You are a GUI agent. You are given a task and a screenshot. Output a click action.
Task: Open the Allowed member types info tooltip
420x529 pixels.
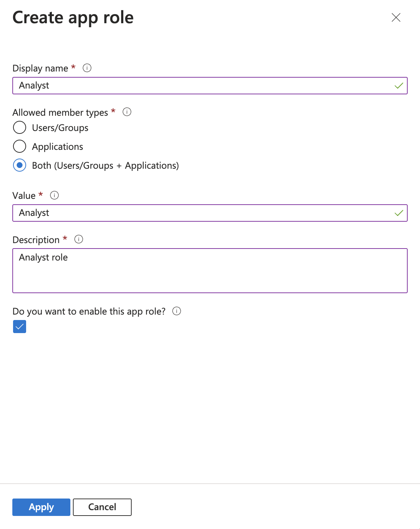127,112
